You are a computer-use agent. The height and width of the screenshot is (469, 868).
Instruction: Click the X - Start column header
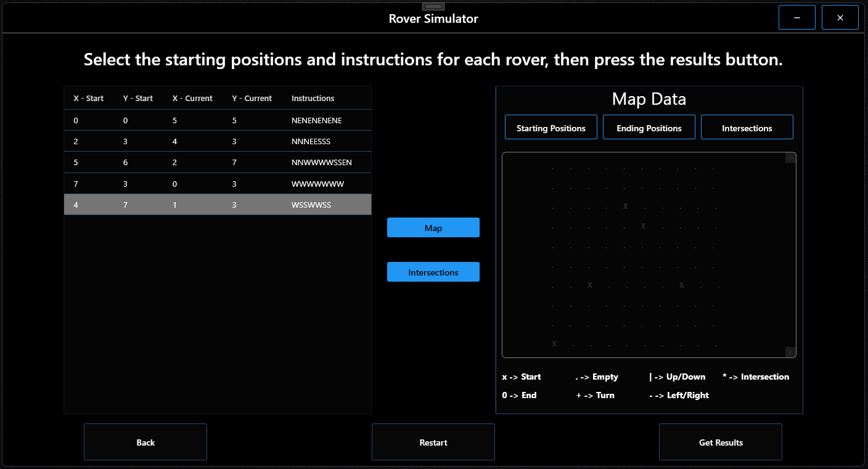(x=88, y=98)
